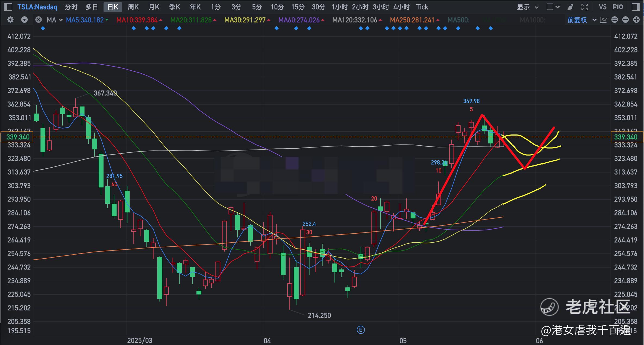Toggle the MA250:281.241 line
644x345 pixels.
pyautogui.click(x=414, y=20)
